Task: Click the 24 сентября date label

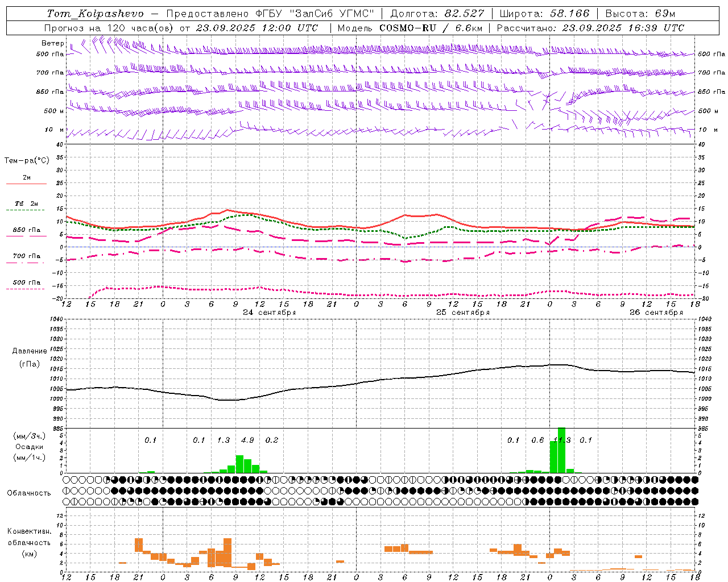Action: (x=270, y=313)
